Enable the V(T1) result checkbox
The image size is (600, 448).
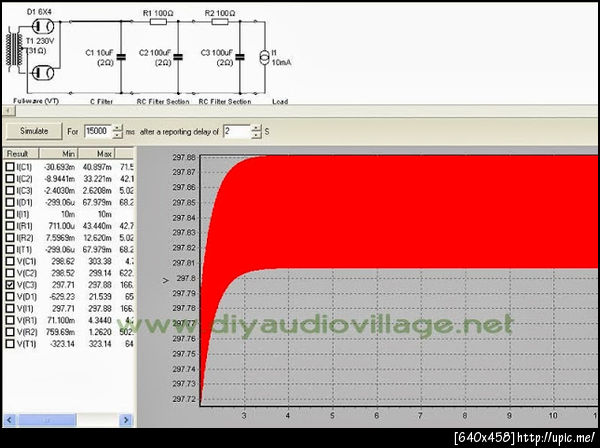(10, 344)
